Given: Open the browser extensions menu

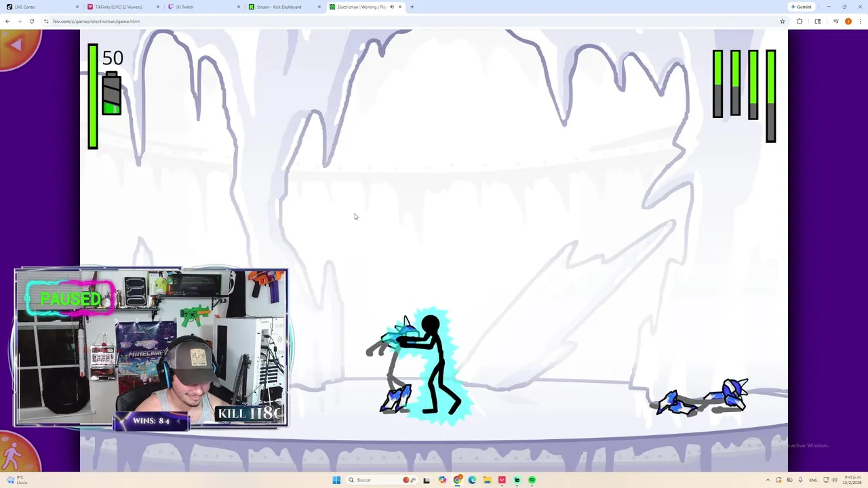Looking at the screenshot, I should [800, 21].
